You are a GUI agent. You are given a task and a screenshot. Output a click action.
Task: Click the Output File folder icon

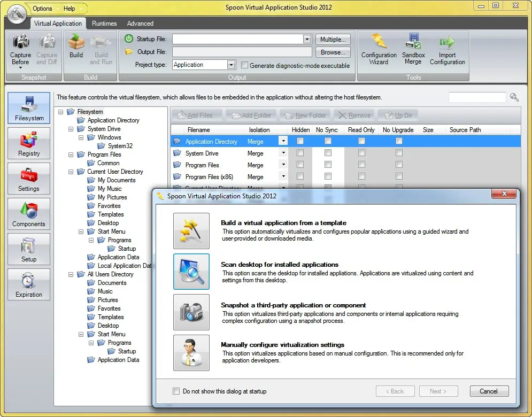(129, 51)
